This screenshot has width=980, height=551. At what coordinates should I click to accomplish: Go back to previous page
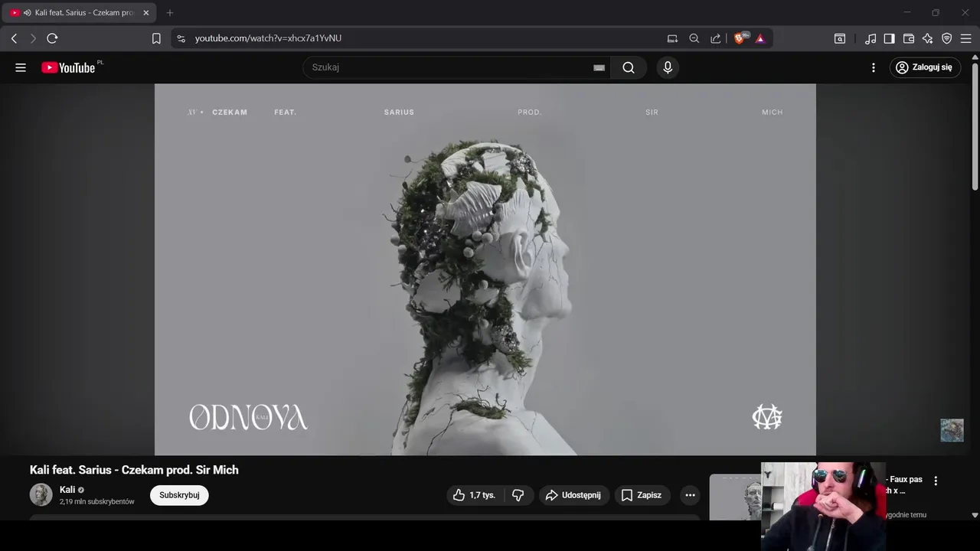click(x=14, y=38)
